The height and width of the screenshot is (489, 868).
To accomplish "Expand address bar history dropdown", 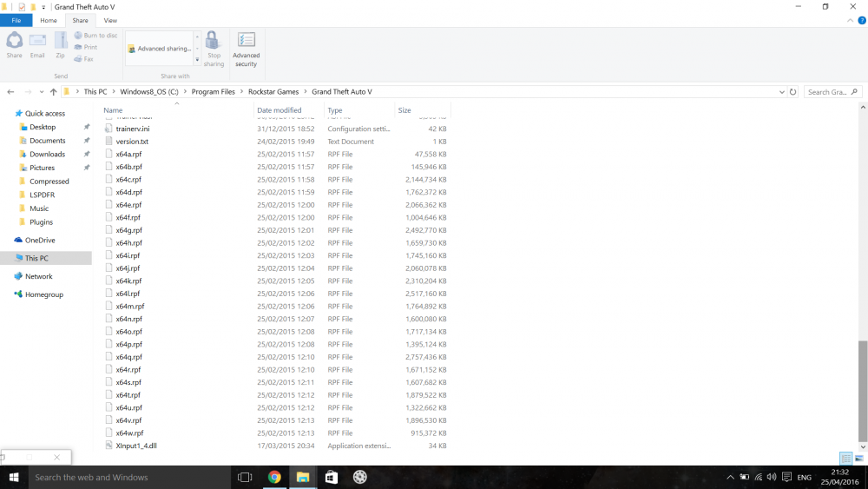I will click(782, 92).
